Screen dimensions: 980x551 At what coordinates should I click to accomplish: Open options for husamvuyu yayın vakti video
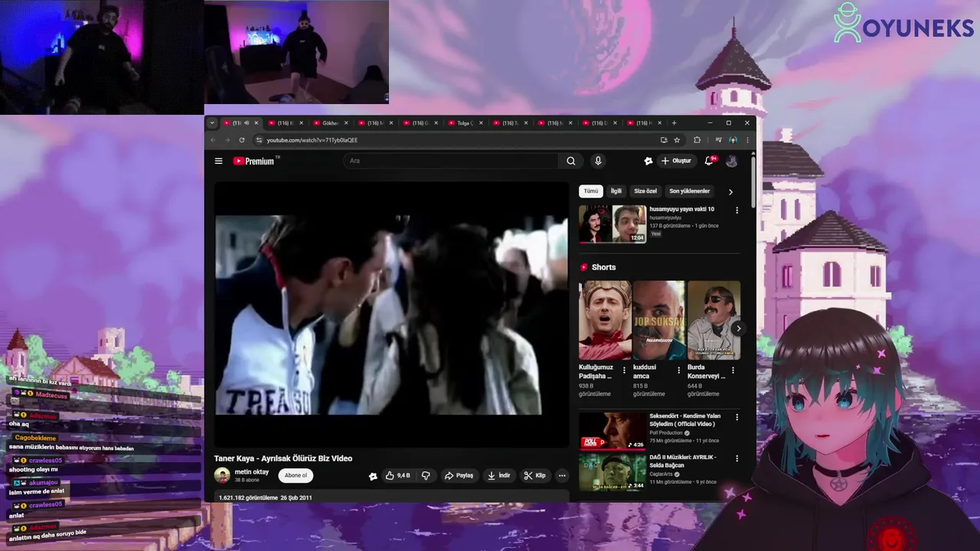pos(737,210)
